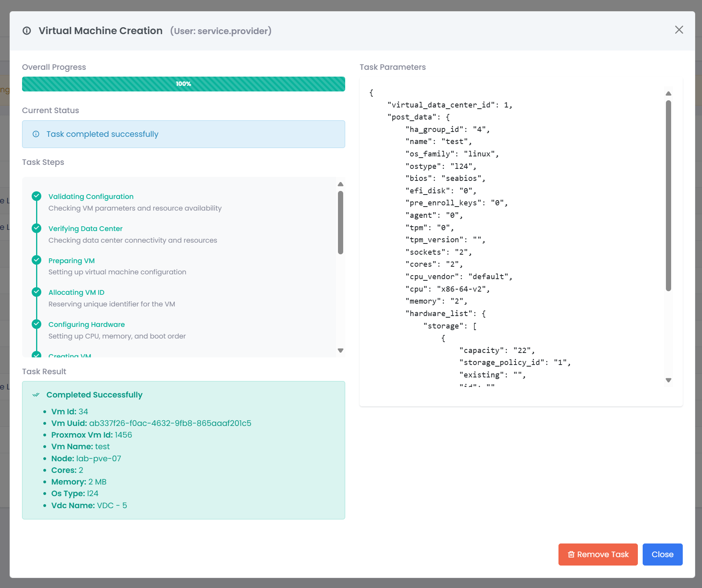This screenshot has width=702, height=588.
Task: Click the info icon in the Current Status message
Action: coord(36,134)
